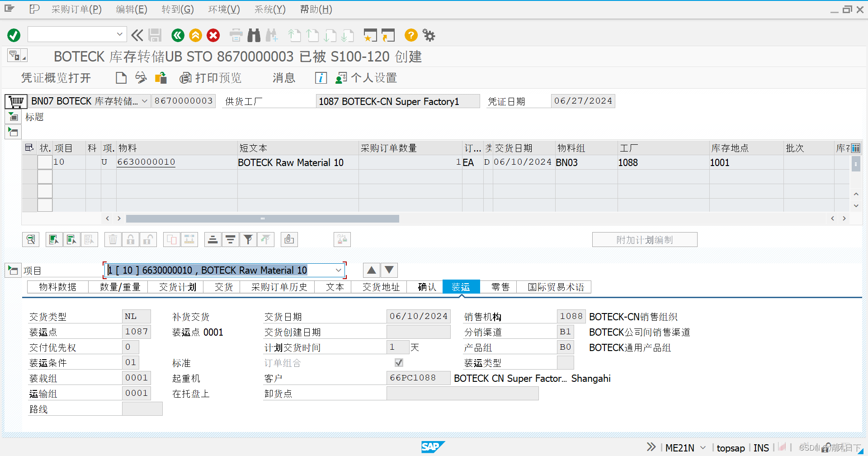Click the Sort ascending icon

pyautogui.click(x=213, y=239)
